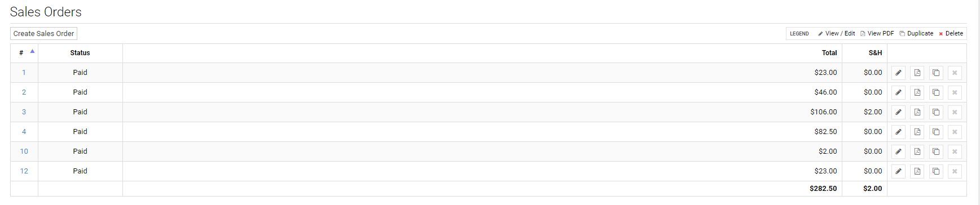View PDF for sales order 2
Image resolution: width=980 pixels, height=205 pixels.
coord(917,92)
